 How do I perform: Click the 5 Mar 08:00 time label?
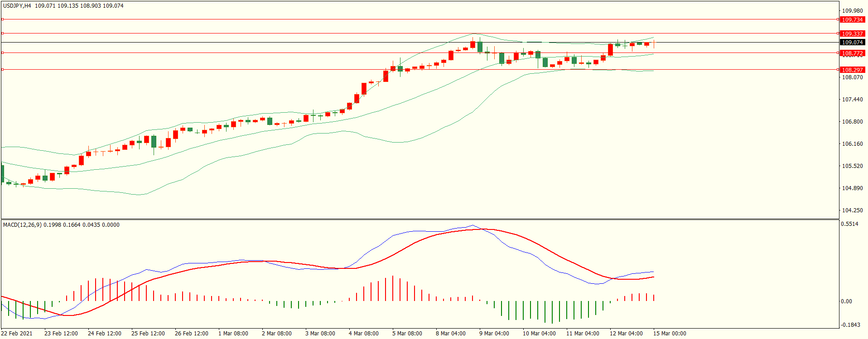(407, 334)
